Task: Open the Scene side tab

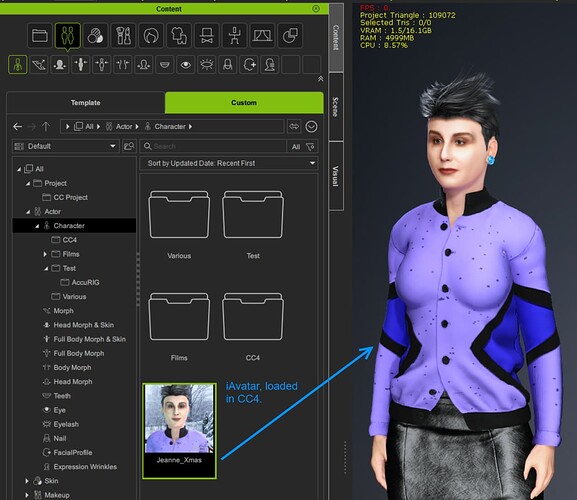Action: (336, 107)
